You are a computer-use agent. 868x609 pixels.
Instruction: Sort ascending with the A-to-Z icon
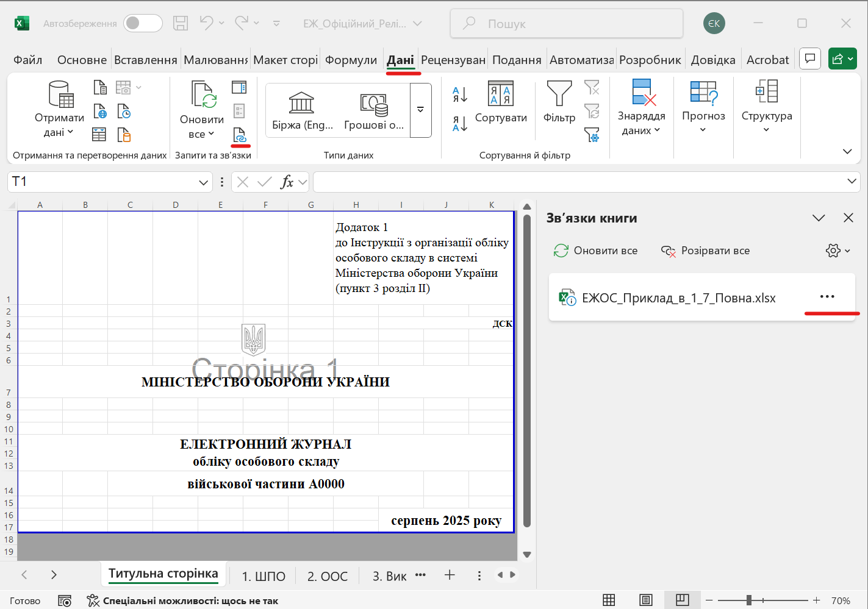[x=460, y=94]
